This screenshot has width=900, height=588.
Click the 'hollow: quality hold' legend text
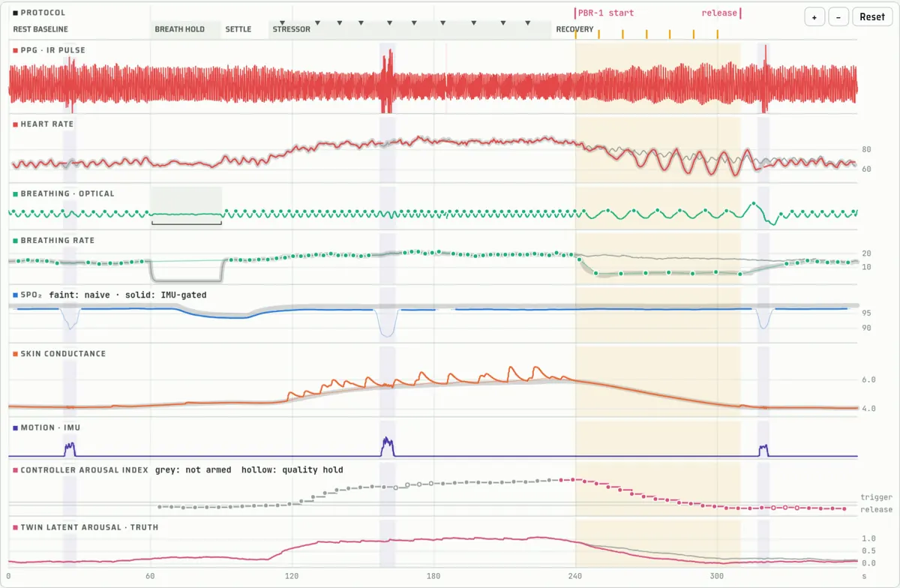pos(292,470)
